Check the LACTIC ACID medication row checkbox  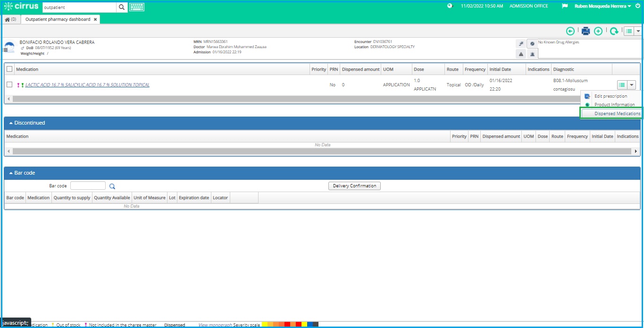click(9, 85)
